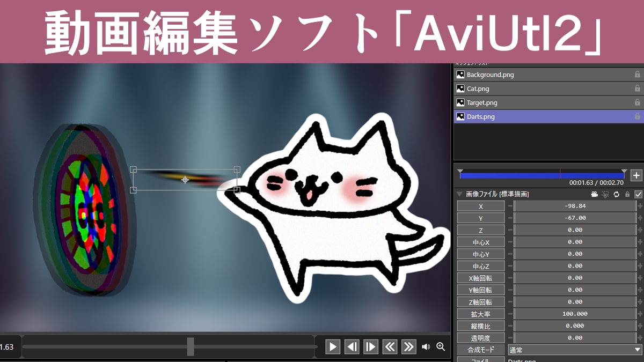Click the 縦横比 value field showing 0.000
Screen dimensions: 644x362
(x=575, y=326)
